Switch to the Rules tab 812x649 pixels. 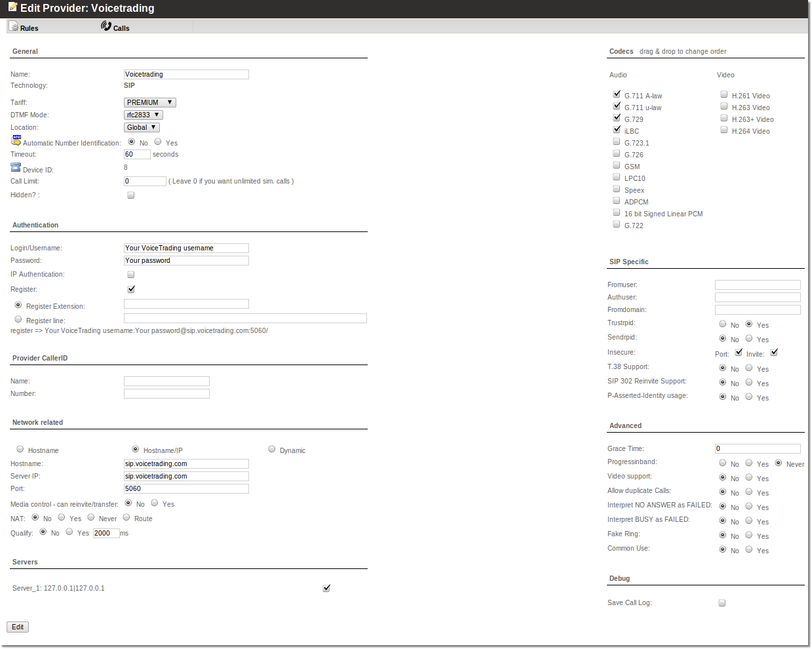(x=29, y=28)
